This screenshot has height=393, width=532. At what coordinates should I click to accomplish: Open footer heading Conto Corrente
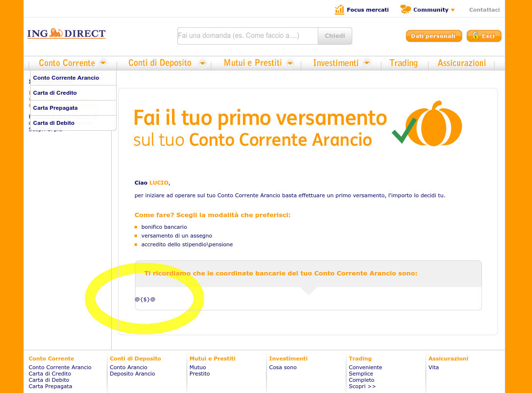pos(51,359)
